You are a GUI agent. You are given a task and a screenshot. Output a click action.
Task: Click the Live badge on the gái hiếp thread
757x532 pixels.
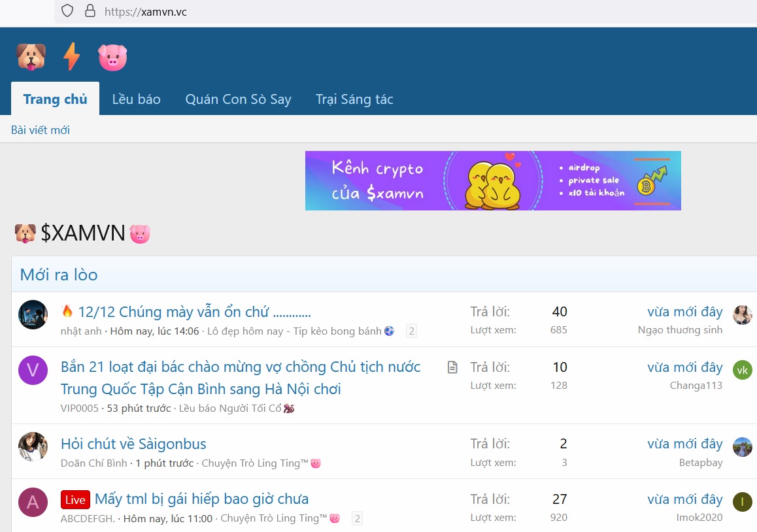[75, 499]
